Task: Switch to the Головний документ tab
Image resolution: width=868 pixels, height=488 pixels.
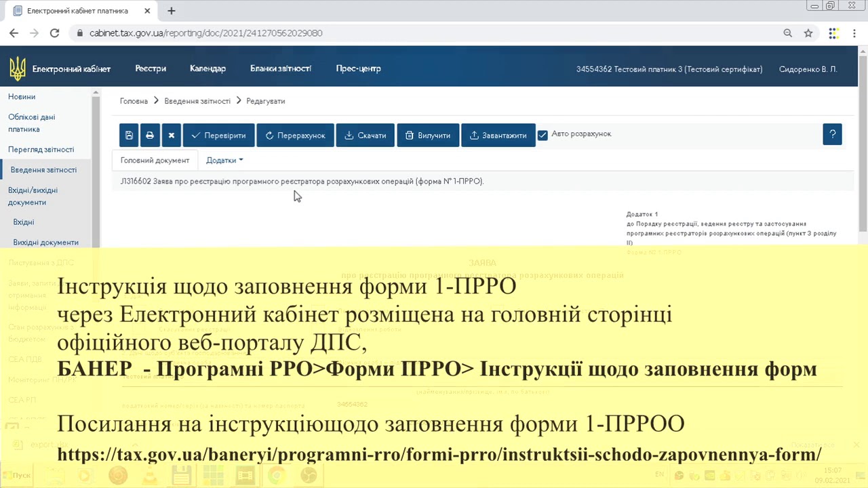Action: click(x=155, y=160)
